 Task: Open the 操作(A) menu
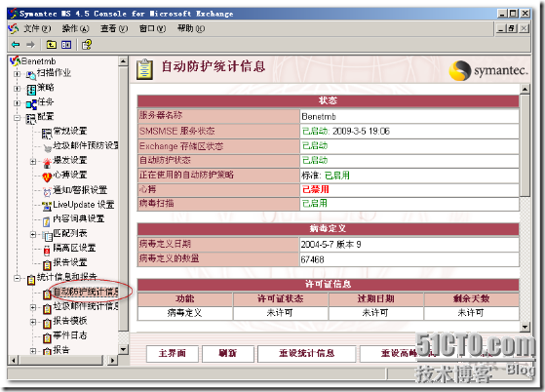point(75,28)
